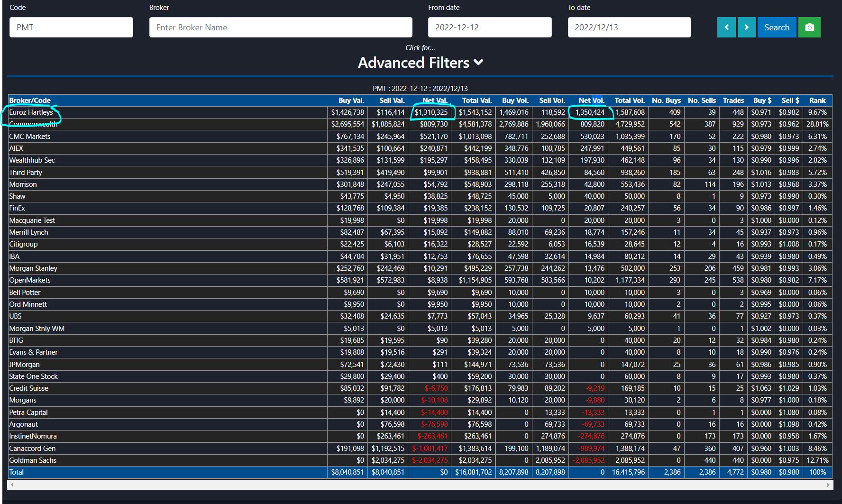Viewport: 842px width, 504px height.
Task: Click the previous date arrow button
Action: click(726, 27)
